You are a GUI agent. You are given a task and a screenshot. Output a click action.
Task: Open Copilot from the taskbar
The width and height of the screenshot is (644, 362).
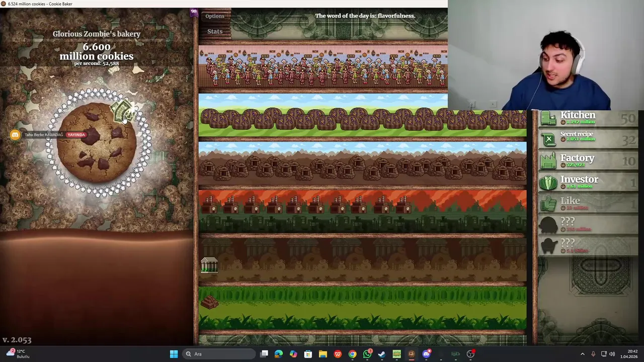(x=293, y=354)
